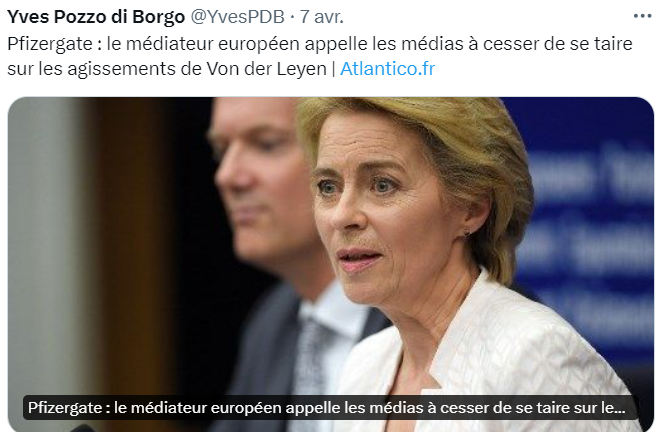Open the article preview image card
This screenshot has width=657, height=432.
pyautogui.click(x=331, y=264)
